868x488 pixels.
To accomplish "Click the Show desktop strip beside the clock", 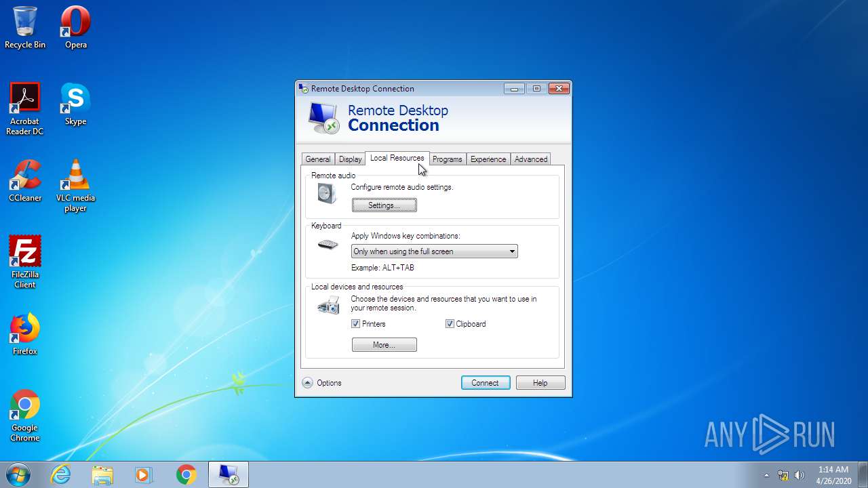I will point(863,474).
